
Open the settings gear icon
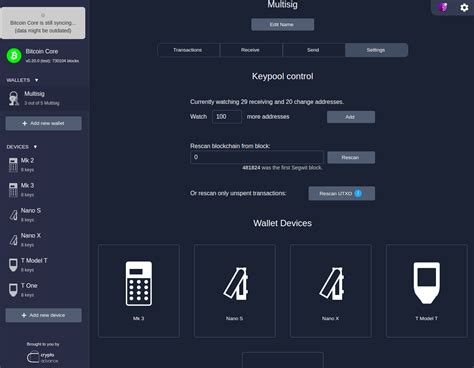(x=464, y=7)
